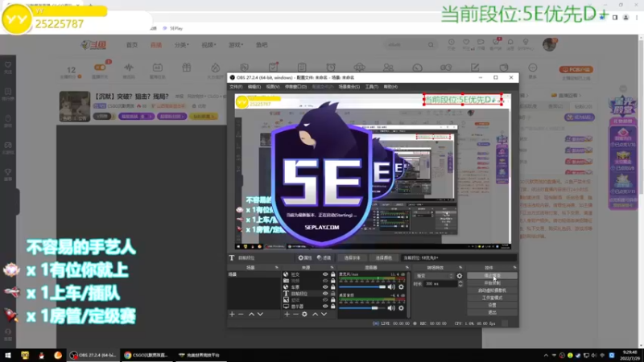Open OBS 设置 settings button
The height and width of the screenshot is (362, 644).
coord(492,306)
